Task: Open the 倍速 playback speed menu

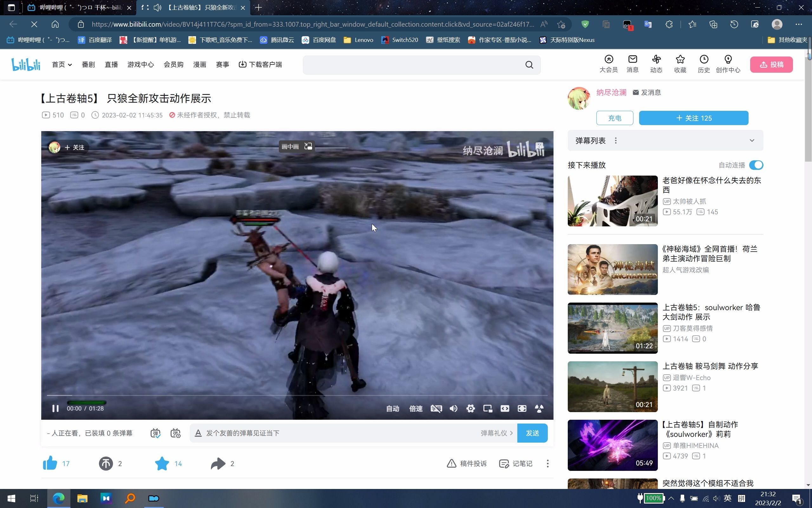Action: [416, 409]
